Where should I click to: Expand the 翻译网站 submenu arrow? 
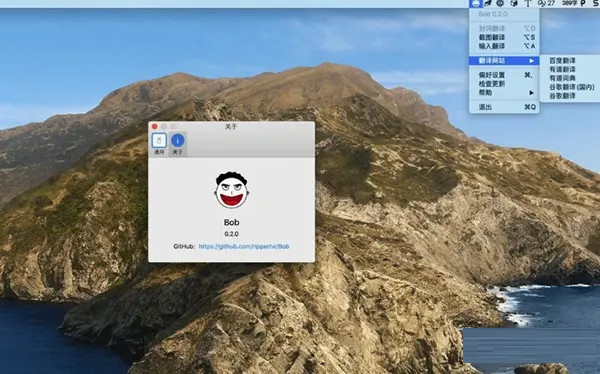(532, 60)
